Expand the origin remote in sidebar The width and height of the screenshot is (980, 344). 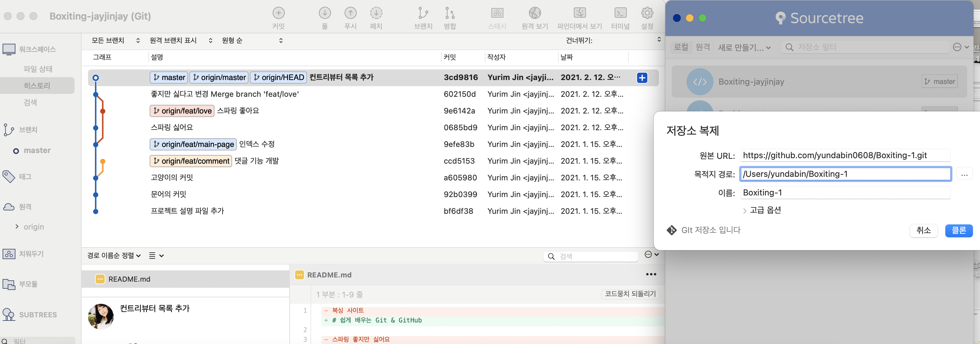(17, 227)
